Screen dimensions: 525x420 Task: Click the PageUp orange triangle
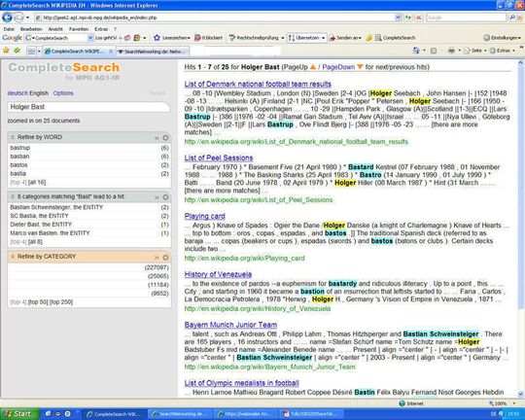pos(313,67)
